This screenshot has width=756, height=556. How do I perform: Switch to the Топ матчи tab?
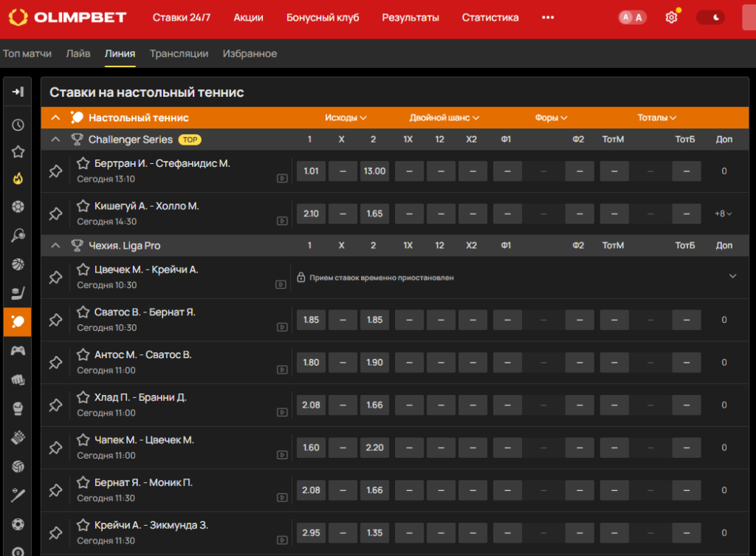tap(27, 53)
